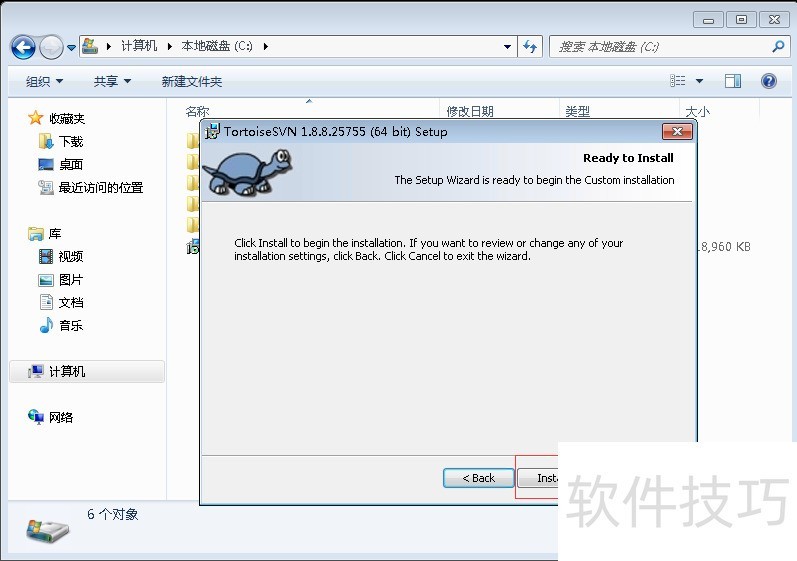Click Install to begin TortoiseSVN installation
Viewport: 797px width, 561px height.
538,478
